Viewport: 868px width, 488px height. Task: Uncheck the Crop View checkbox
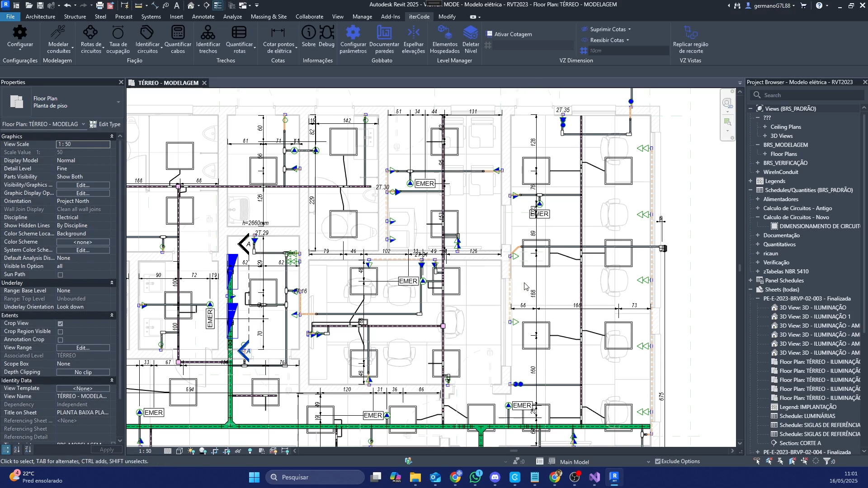[60, 324]
